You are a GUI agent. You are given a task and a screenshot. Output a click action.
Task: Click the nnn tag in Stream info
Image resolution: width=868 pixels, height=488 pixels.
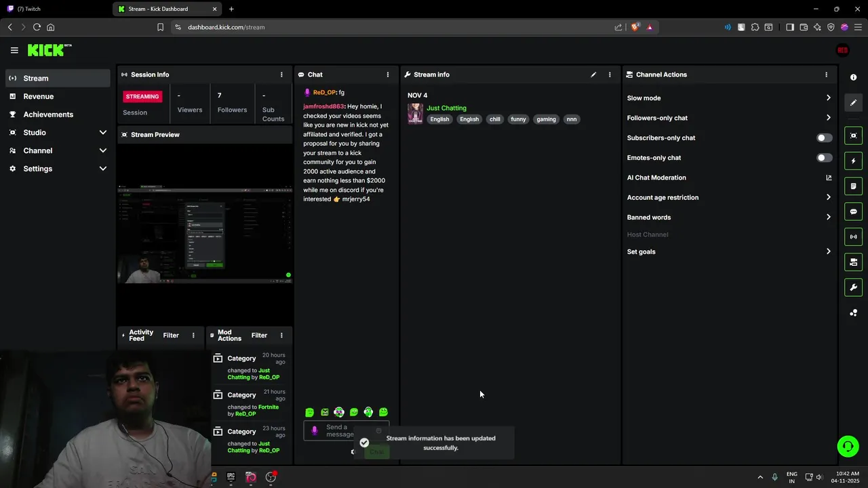pyautogui.click(x=572, y=119)
